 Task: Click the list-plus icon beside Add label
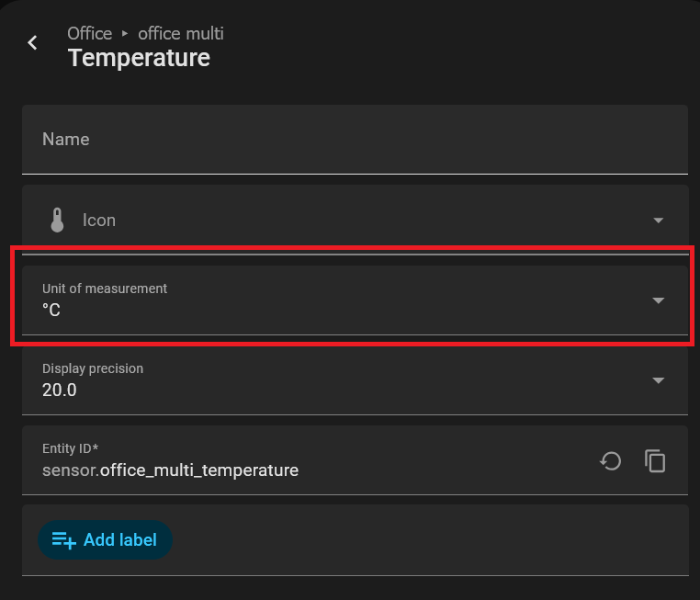point(64,540)
